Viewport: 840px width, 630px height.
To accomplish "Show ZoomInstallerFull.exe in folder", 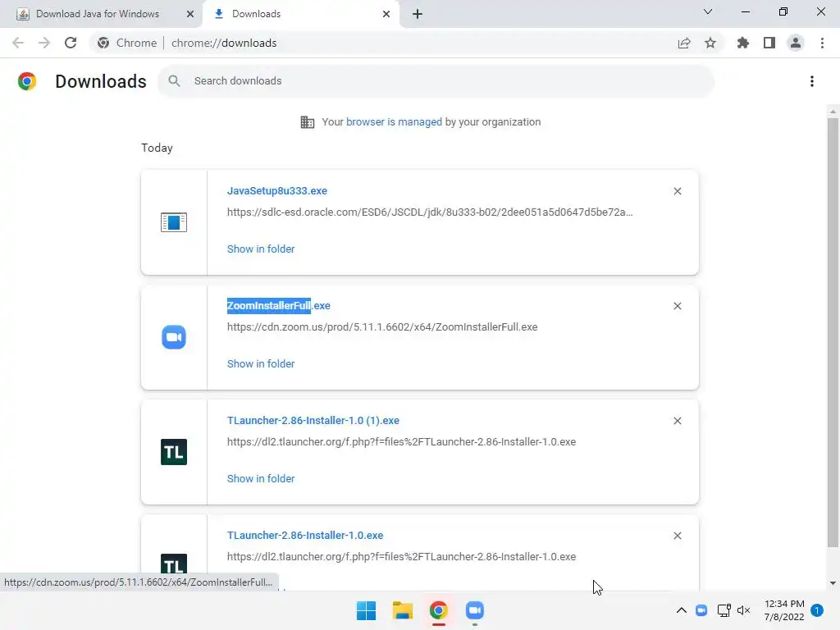I will pos(261,363).
